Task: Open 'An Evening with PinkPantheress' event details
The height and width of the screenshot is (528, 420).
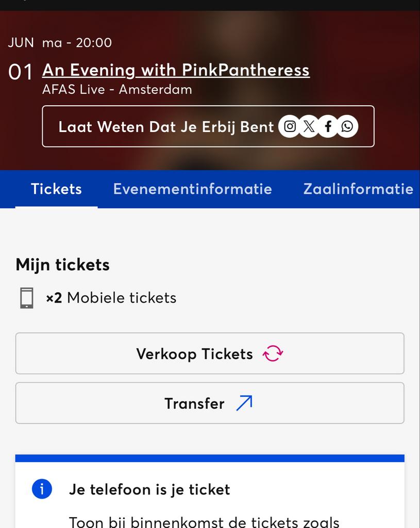Action: 175,69
